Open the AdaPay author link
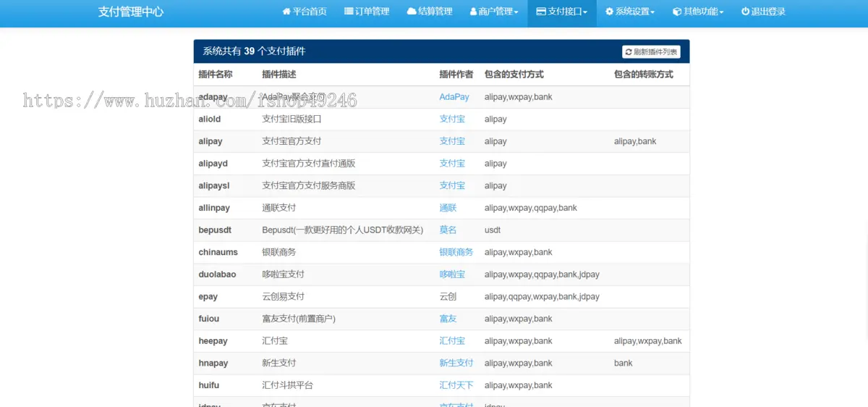Screen dimensions: 868x407 [x=454, y=97]
